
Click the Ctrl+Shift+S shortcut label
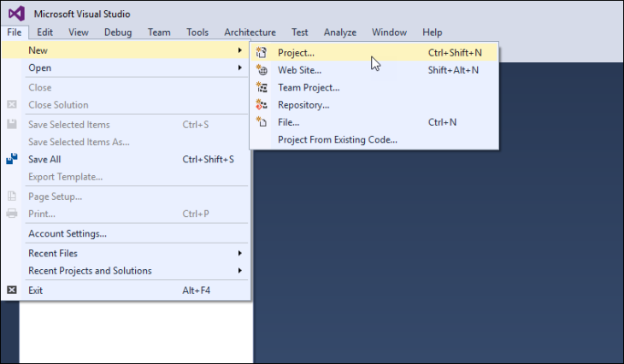tap(208, 159)
